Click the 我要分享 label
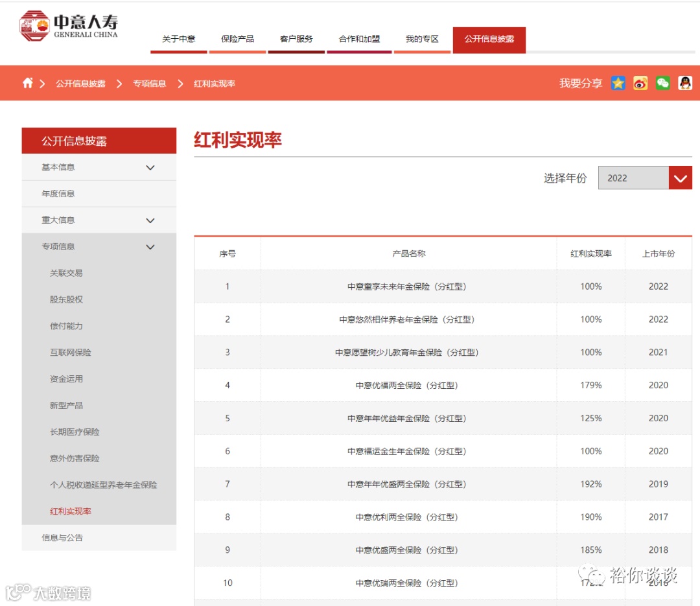The height and width of the screenshot is (606, 700). pos(580,84)
